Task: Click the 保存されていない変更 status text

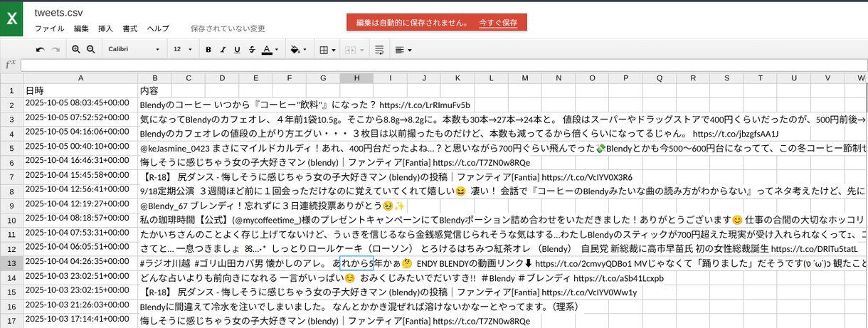Action: (x=228, y=28)
